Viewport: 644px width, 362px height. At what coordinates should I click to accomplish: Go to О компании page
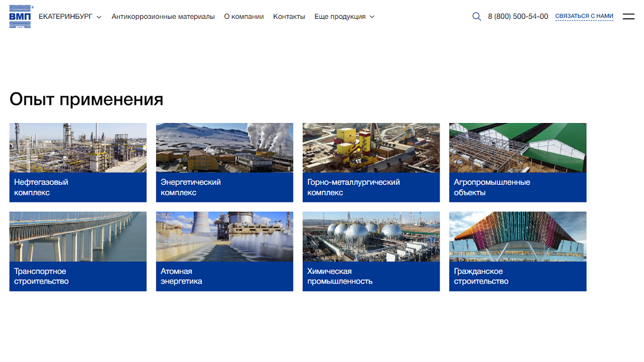click(244, 17)
